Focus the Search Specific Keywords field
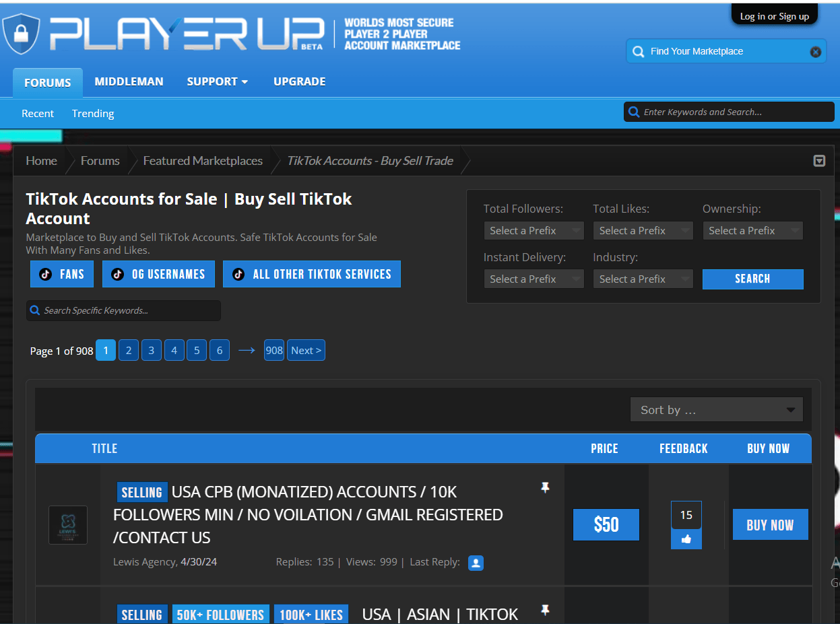This screenshot has height=624, width=840. click(123, 311)
